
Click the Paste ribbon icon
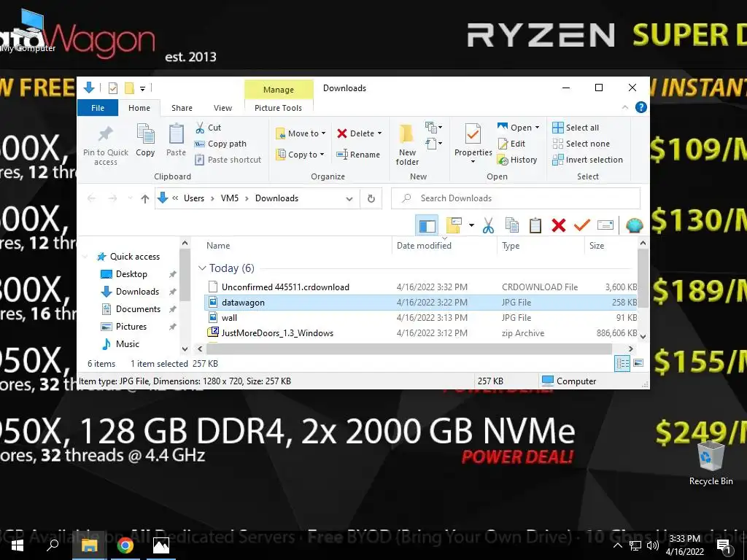tap(176, 141)
